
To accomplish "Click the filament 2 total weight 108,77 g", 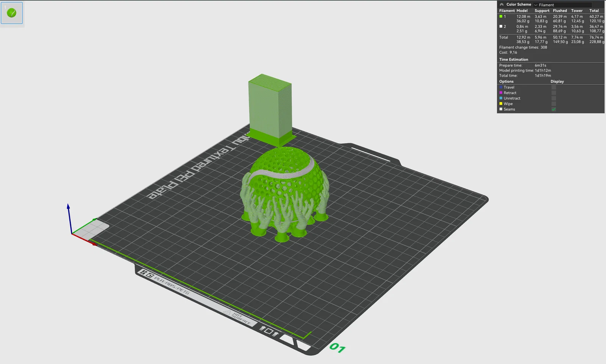I will pos(597,31).
